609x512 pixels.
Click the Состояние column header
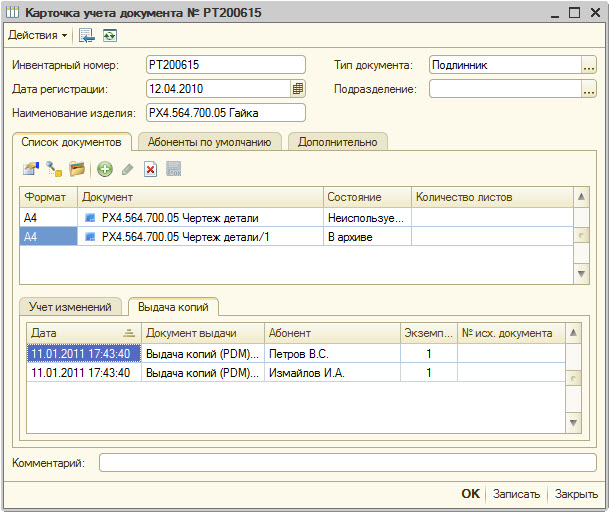(x=367, y=197)
